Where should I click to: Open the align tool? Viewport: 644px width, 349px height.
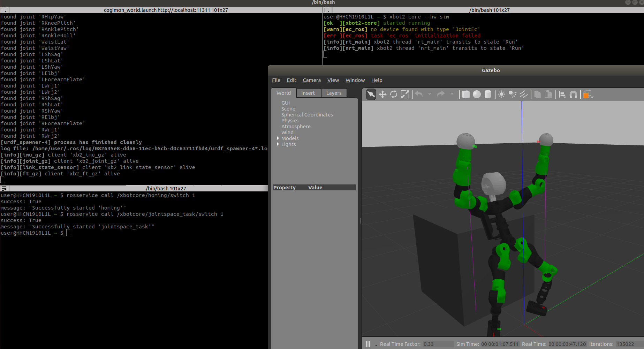click(x=562, y=94)
